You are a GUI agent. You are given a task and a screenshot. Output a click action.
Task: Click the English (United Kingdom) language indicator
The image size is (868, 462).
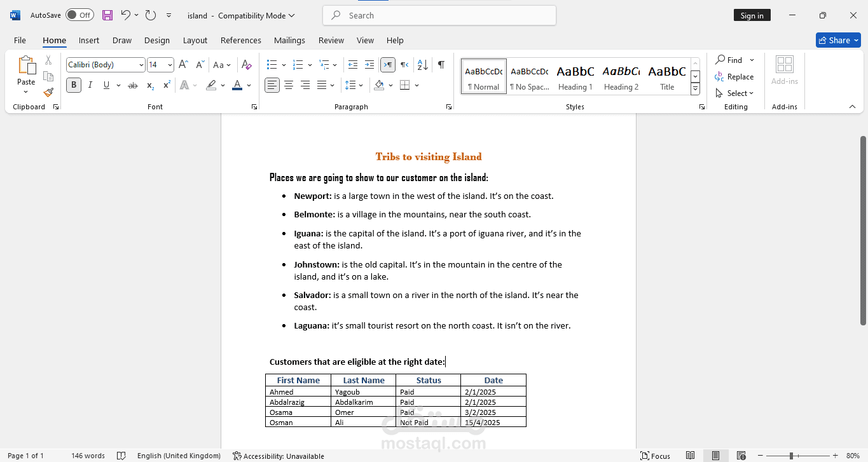(179, 456)
